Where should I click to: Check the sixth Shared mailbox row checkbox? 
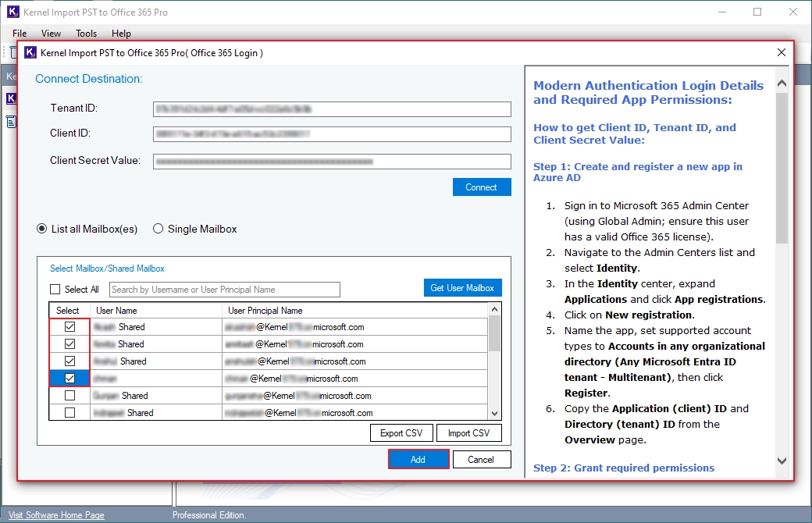tap(70, 413)
